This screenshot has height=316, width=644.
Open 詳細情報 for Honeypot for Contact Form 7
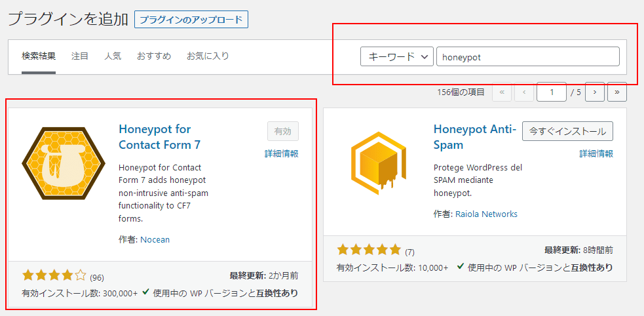281,154
